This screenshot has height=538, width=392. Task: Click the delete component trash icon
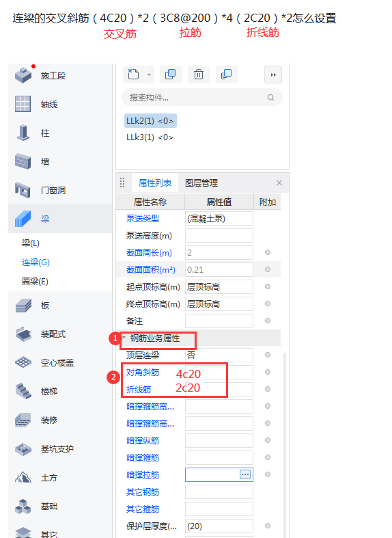(199, 74)
